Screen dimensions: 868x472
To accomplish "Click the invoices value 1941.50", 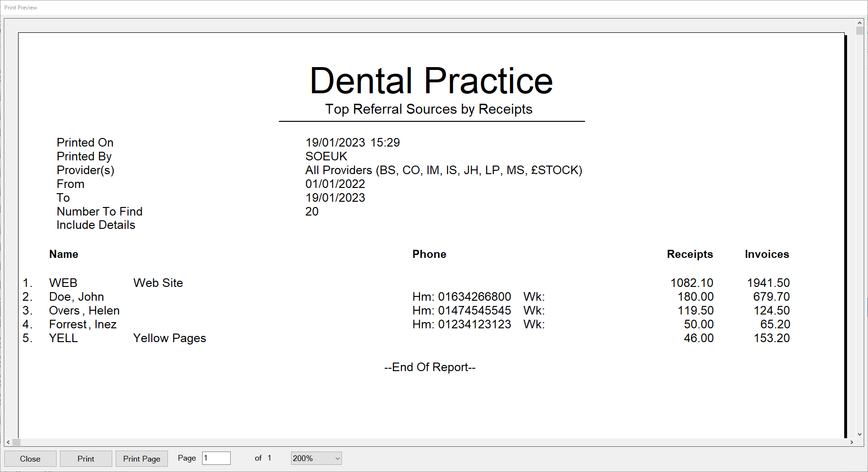I will tap(769, 283).
